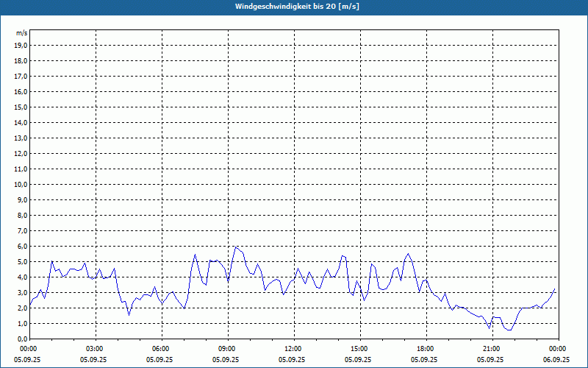Viewport: 588px width, 368px height.
Task: Click the curve peak just before 18:00
Action: [409, 253]
